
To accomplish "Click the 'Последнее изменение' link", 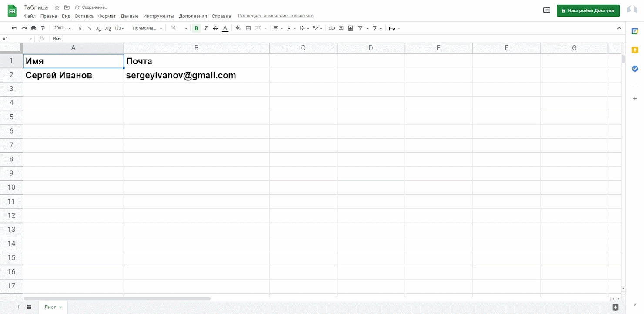I will coord(275,16).
